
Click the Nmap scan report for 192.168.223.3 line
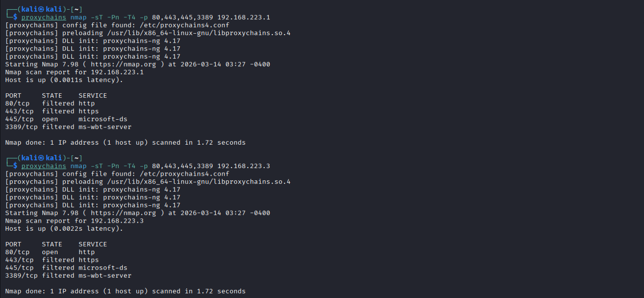(74, 221)
